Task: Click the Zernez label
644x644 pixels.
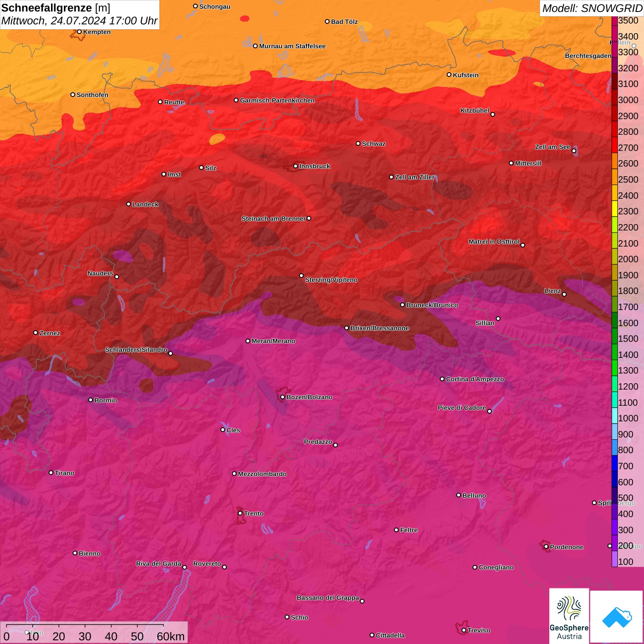Action: 50,333
